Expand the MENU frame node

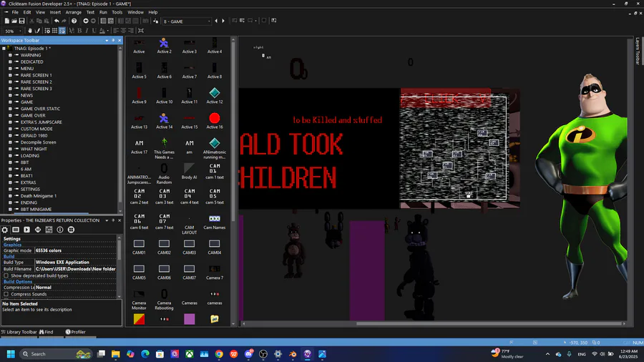(10, 69)
